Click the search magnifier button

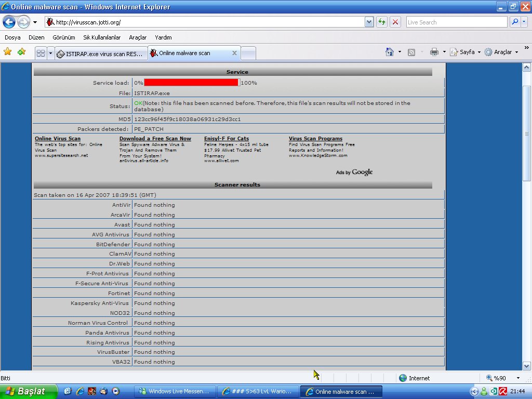(x=515, y=22)
